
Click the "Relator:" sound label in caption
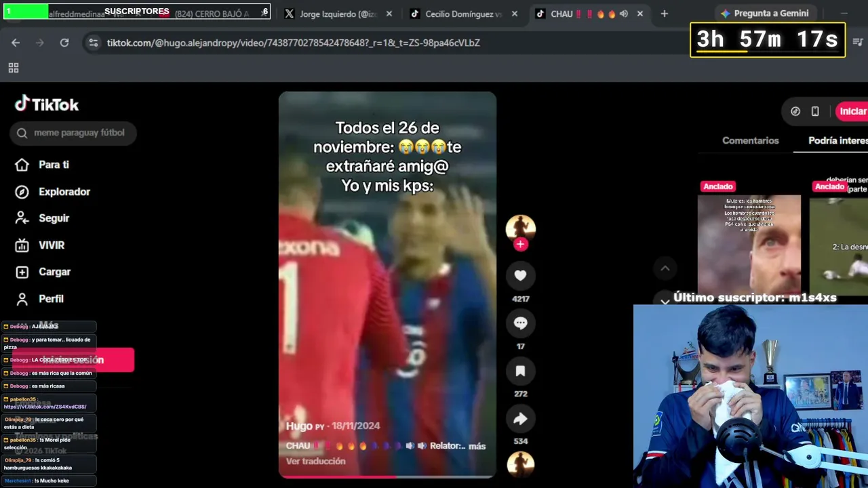pyautogui.click(x=448, y=446)
